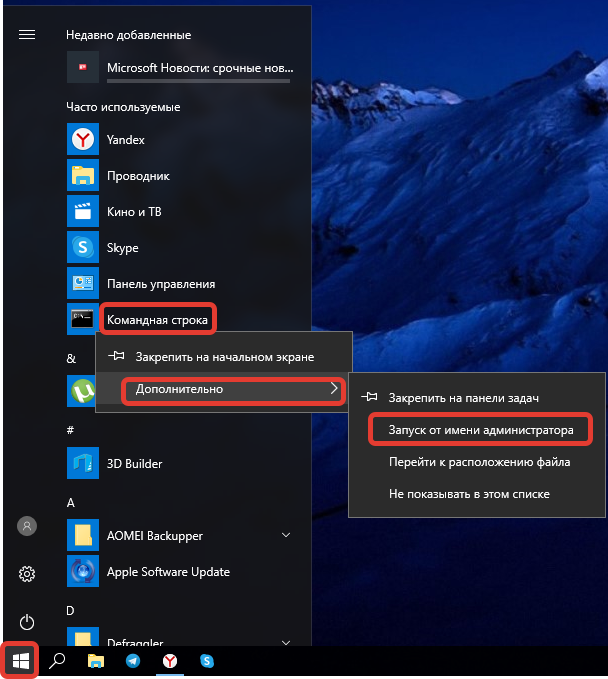Click the Недавно добавленные header
The width and height of the screenshot is (608, 679).
click(x=129, y=35)
